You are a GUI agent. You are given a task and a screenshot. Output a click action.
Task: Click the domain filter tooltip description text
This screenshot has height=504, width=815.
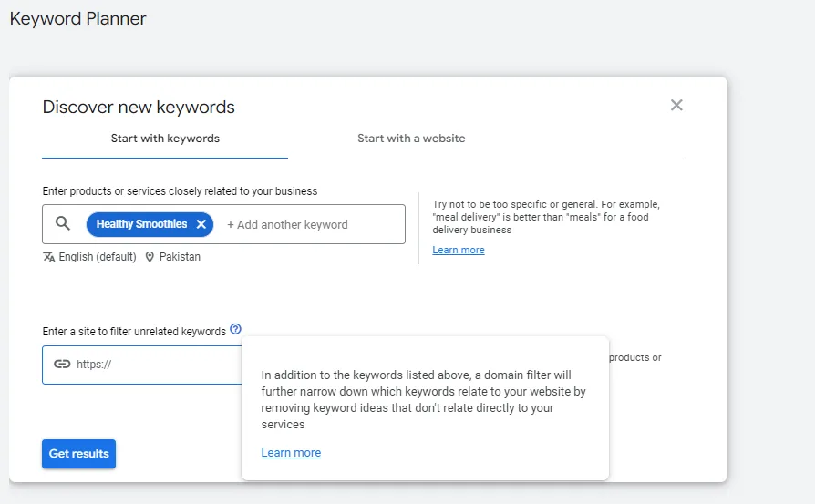(423, 399)
